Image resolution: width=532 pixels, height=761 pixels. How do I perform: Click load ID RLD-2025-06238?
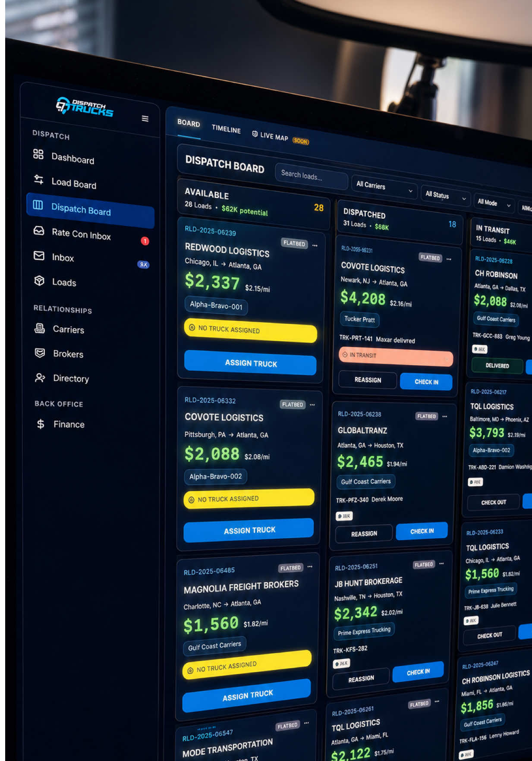(359, 414)
